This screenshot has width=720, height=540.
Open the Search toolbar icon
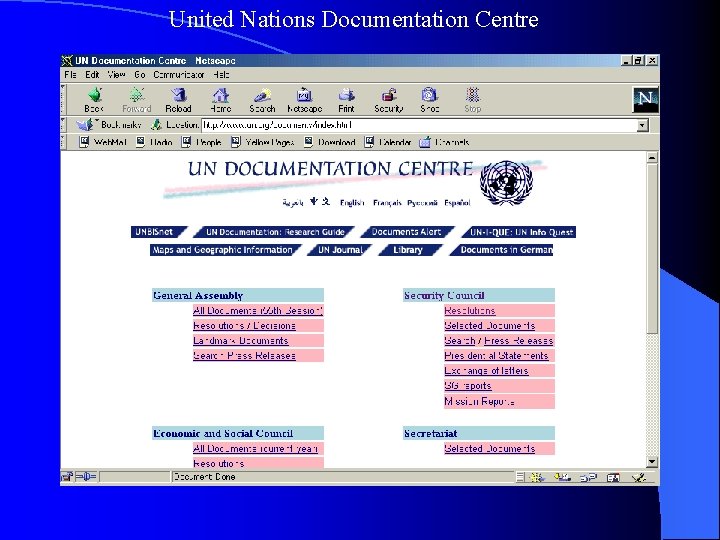click(262, 95)
